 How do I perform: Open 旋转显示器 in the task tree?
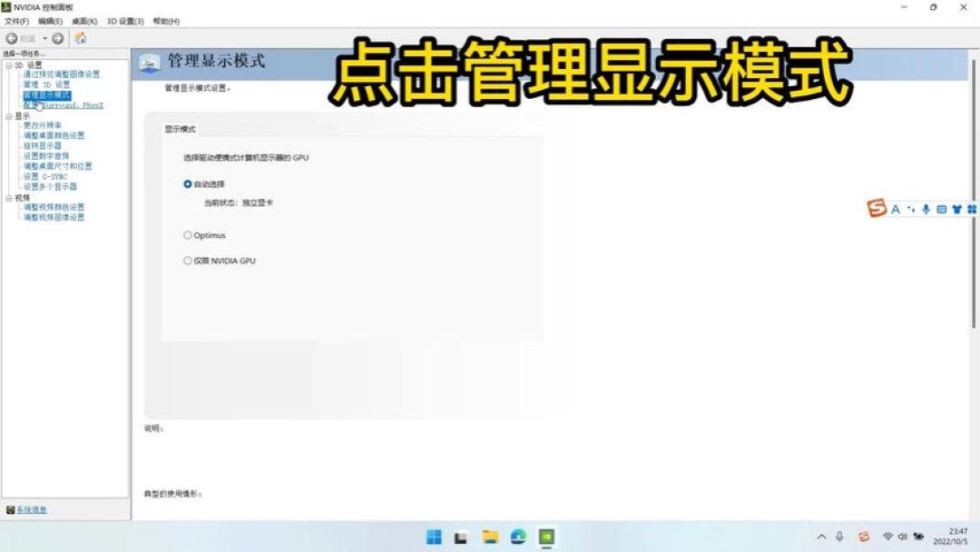click(43, 145)
